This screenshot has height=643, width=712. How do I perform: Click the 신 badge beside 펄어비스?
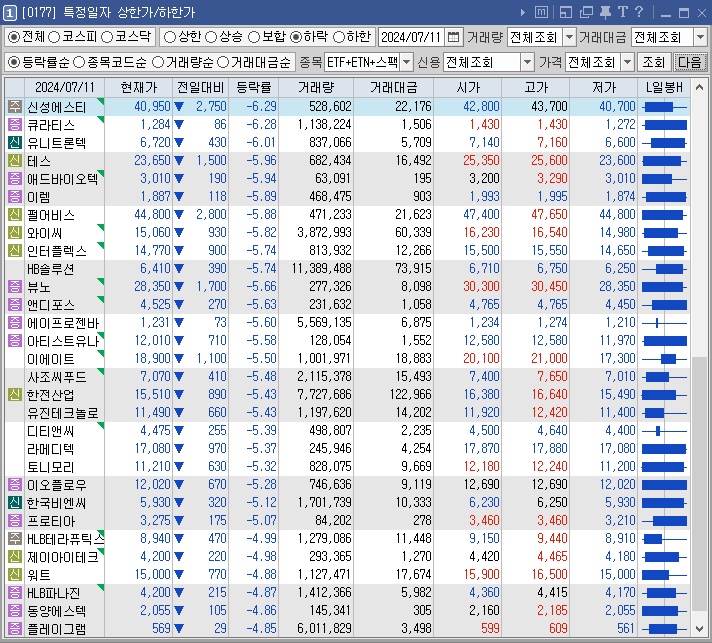click(15, 215)
